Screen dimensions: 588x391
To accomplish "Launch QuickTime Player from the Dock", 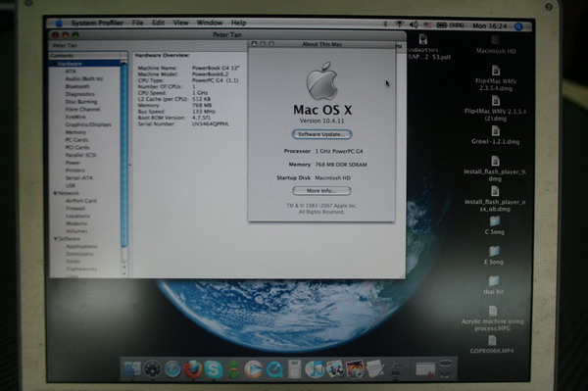I will 274,369.
